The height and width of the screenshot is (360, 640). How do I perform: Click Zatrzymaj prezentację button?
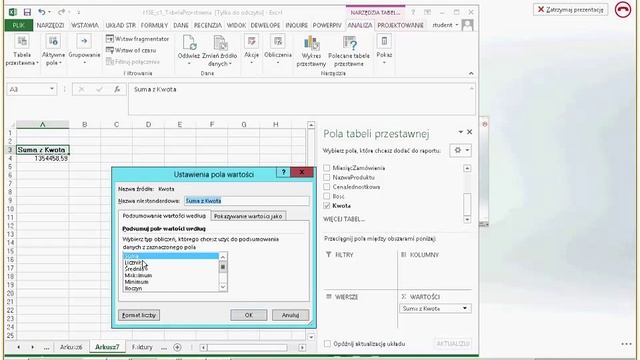570,9
